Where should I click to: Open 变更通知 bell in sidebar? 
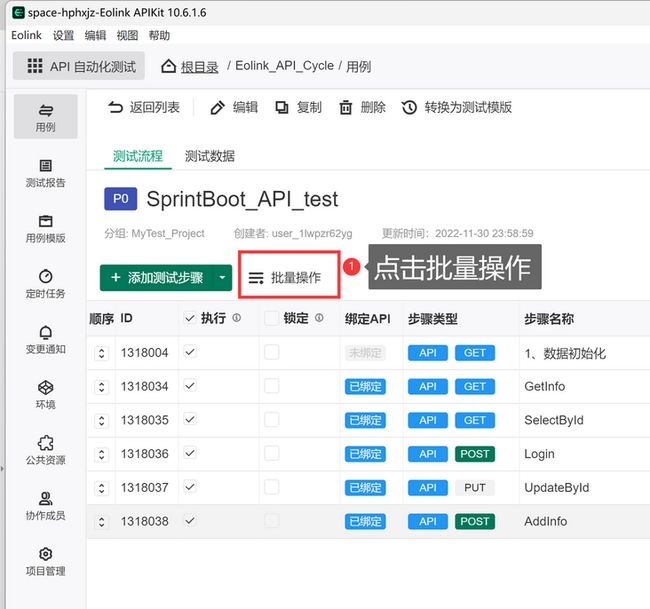click(x=46, y=340)
